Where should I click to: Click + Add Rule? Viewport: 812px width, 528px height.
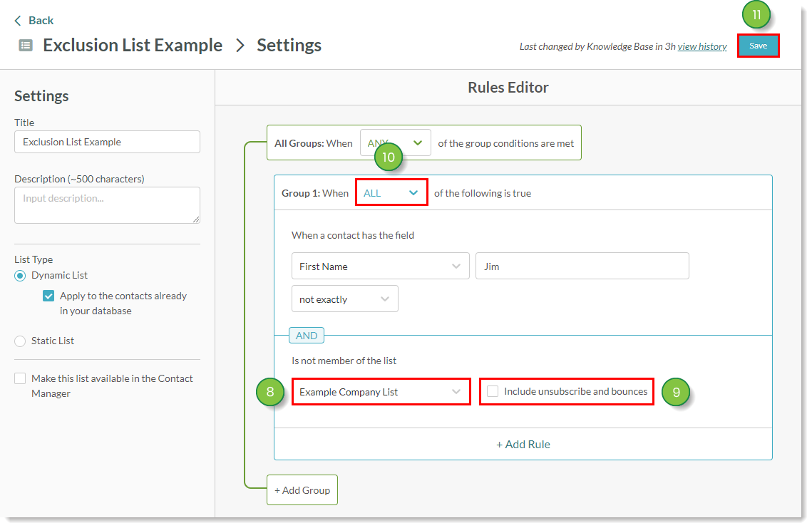click(x=523, y=444)
